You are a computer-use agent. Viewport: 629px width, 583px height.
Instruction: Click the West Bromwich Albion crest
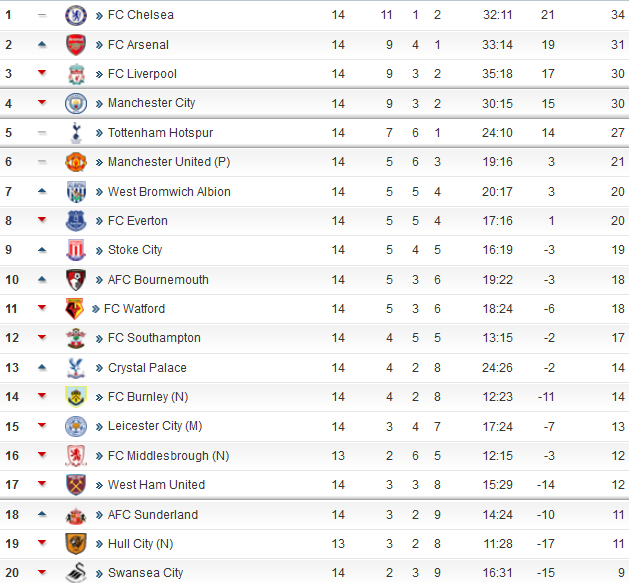(76, 191)
